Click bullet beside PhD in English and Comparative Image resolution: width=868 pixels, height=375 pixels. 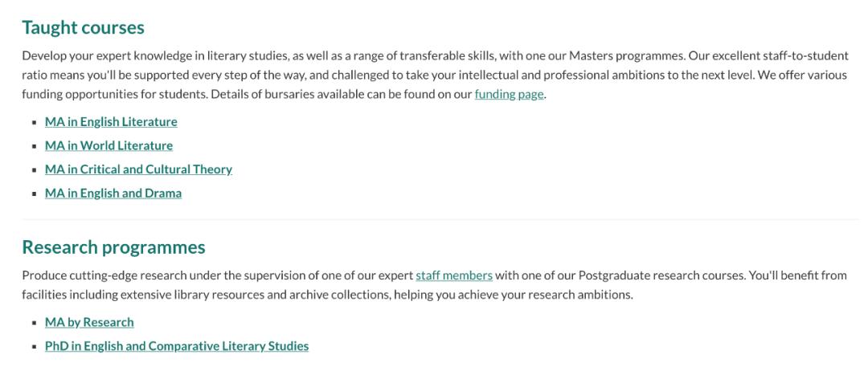(35, 346)
